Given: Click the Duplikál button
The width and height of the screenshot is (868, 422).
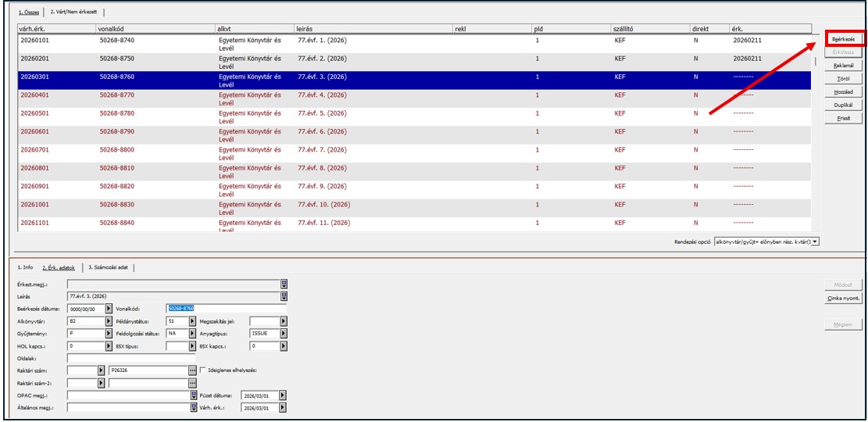Looking at the screenshot, I should pos(843,105).
